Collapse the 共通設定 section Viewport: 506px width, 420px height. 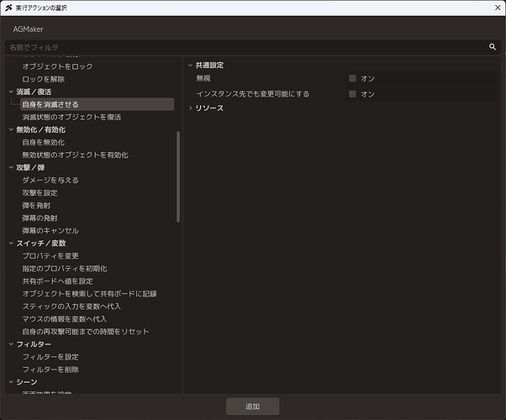191,66
